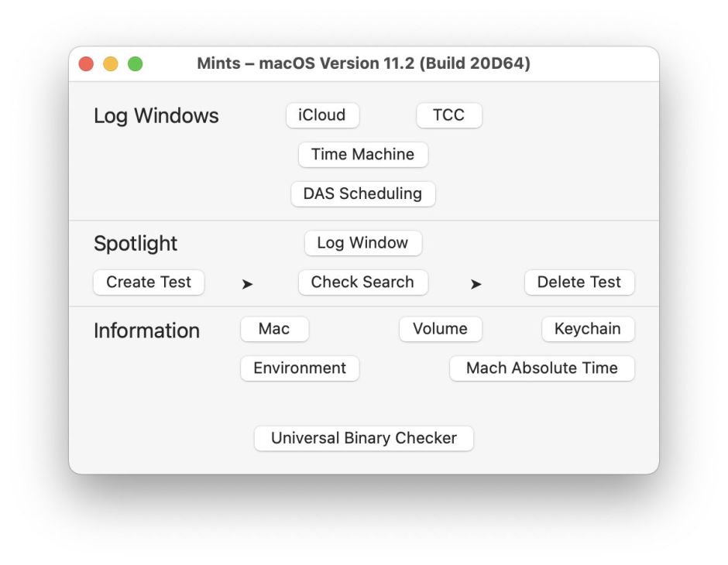The image size is (728, 565).
Task: Show Mac information
Action: pyautogui.click(x=274, y=329)
